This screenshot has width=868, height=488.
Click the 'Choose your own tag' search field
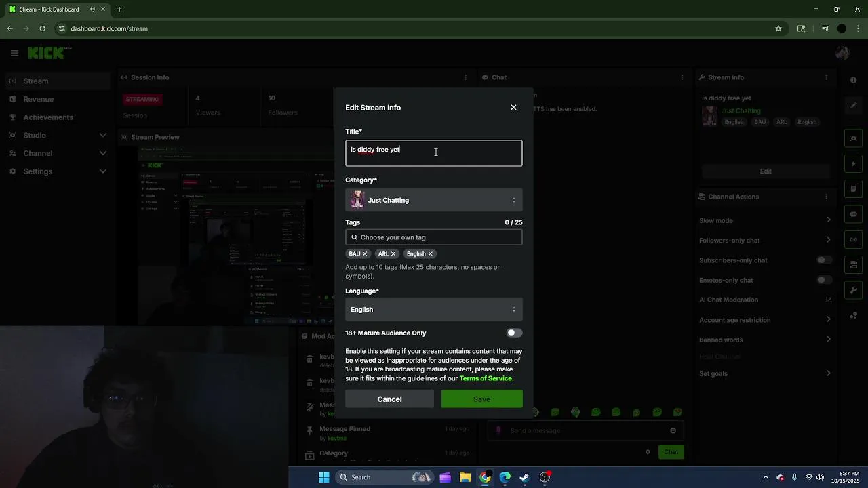click(433, 237)
